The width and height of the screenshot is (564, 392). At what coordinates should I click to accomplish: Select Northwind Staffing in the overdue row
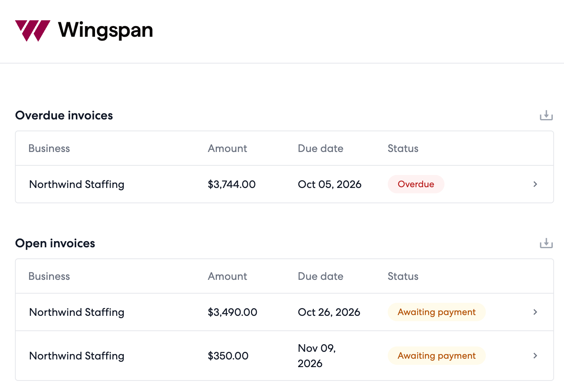click(77, 185)
